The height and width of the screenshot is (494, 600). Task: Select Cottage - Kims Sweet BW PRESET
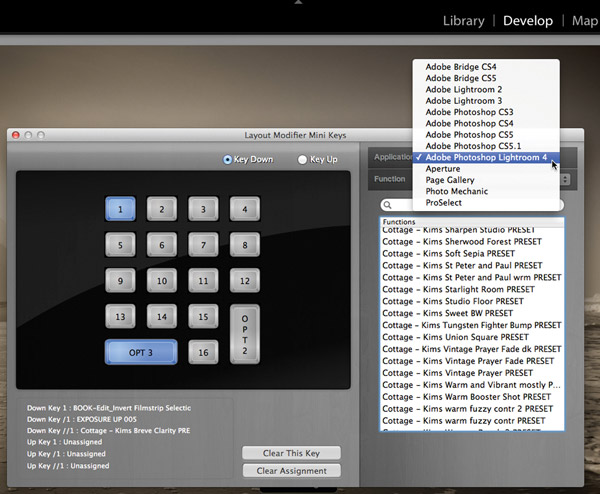click(472, 313)
